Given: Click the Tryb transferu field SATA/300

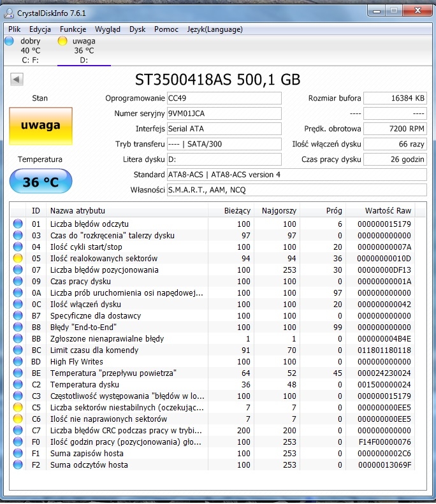Looking at the screenshot, I should (x=224, y=144).
